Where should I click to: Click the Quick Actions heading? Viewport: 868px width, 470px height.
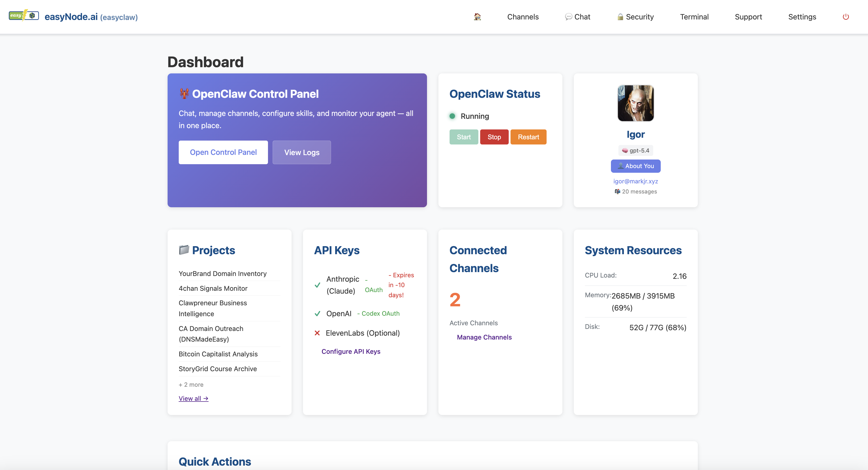pos(215,462)
